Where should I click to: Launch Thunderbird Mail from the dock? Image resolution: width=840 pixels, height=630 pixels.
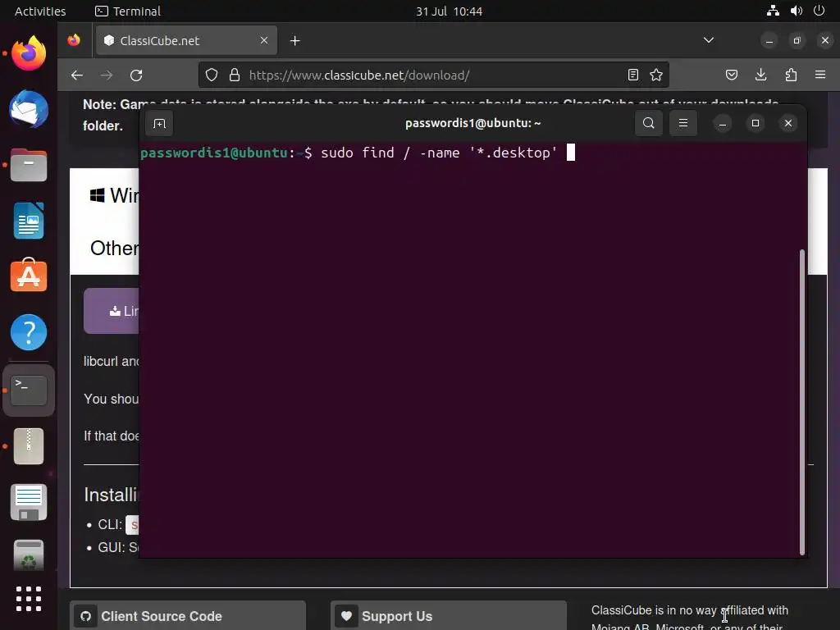pyautogui.click(x=29, y=109)
